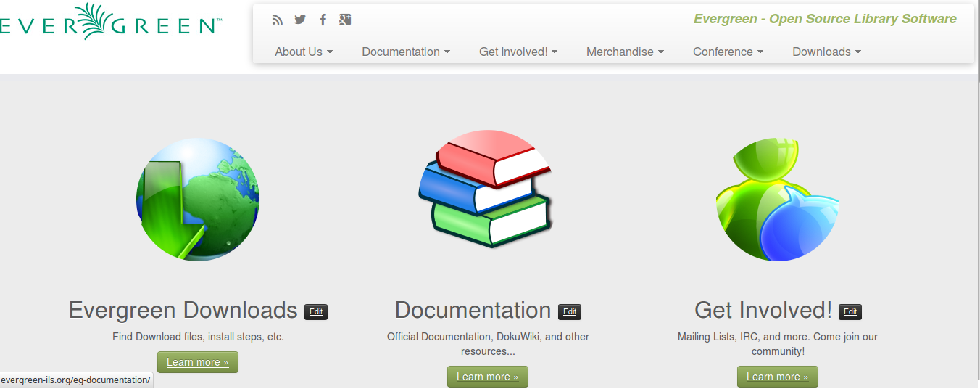This screenshot has height=389, width=980.
Task: Click Edit next to Documentation heading
Action: point(570,312)
